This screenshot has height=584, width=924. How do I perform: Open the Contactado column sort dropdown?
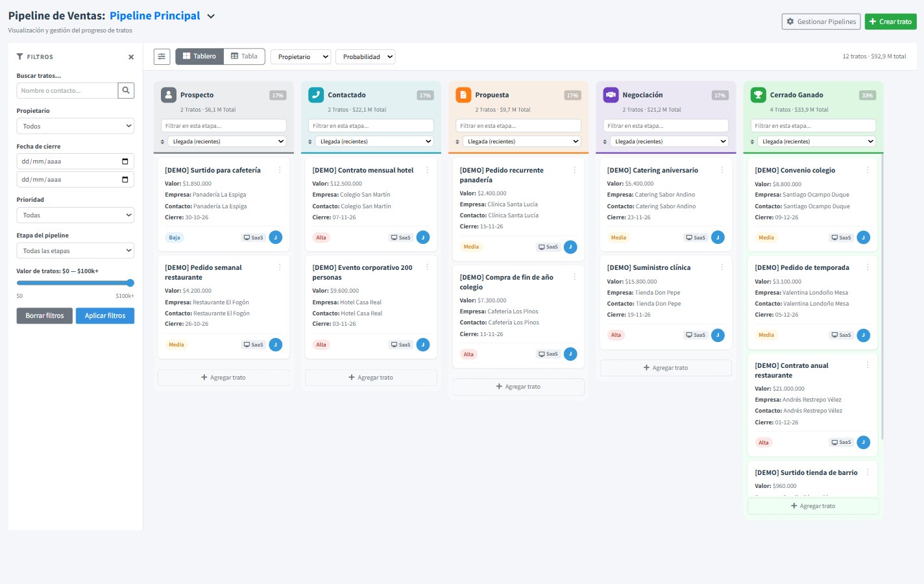[374, 141]
